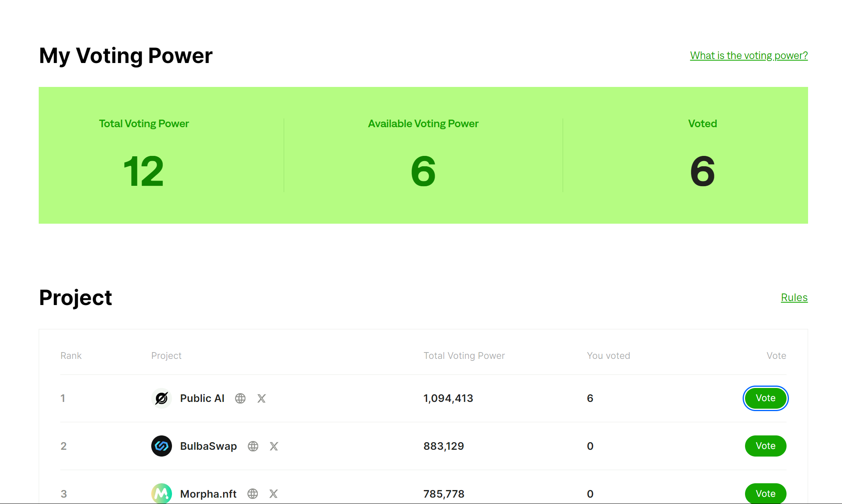Click the BulbaSwap project name

(x=208, y=446)
